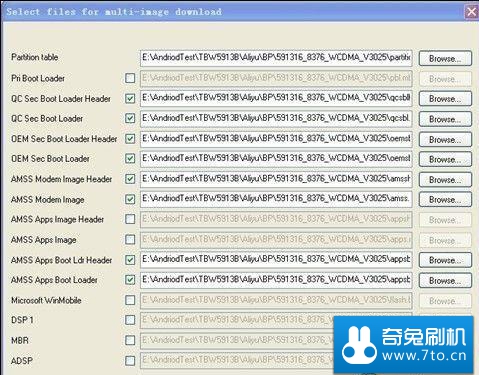Screen dimensions: 479x375
Task: Browse for the AMSS Modem Image Header file
Action: [x=445, y=180]
